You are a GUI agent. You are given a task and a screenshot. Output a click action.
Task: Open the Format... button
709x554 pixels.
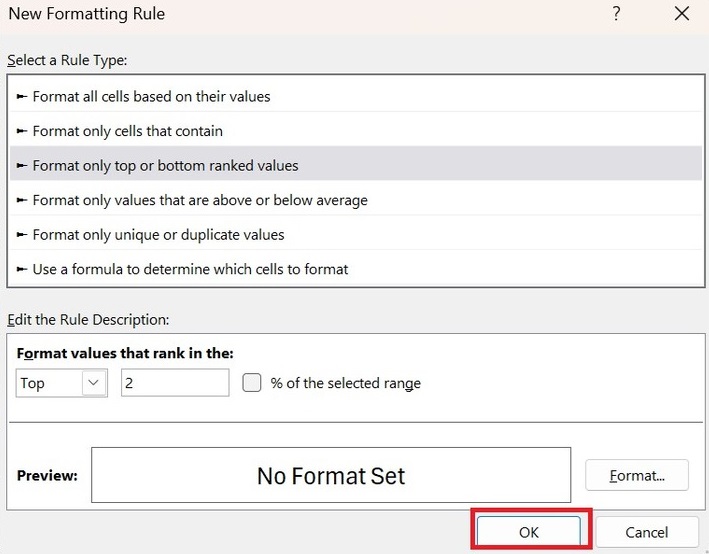click(636, 475)
